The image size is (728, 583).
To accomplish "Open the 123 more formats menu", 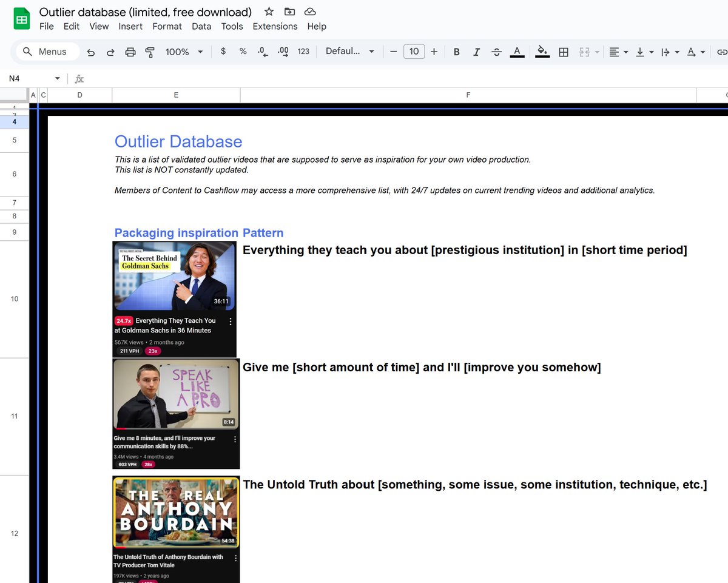I will click(x=303, y=52).
